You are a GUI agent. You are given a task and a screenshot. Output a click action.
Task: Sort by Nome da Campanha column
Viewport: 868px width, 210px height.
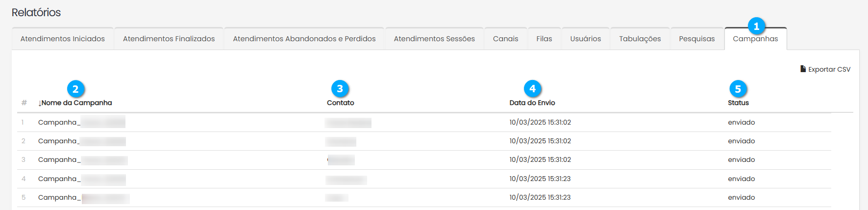[x=75, y=103]
